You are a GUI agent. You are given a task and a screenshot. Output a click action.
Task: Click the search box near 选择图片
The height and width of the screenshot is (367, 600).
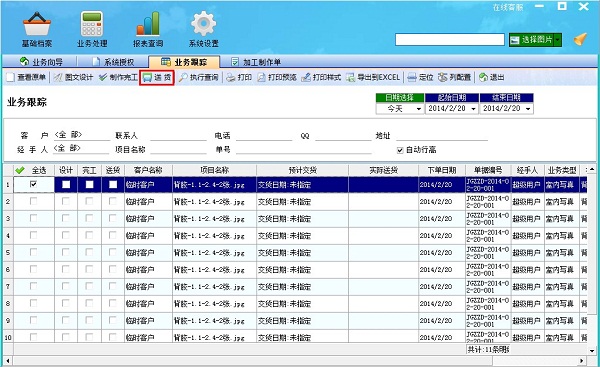450,39
